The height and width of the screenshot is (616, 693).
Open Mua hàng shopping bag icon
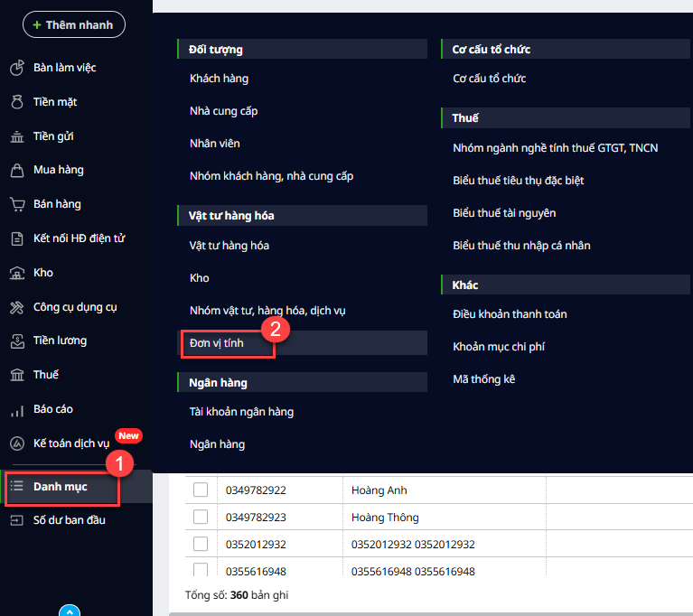coord(16,170)
